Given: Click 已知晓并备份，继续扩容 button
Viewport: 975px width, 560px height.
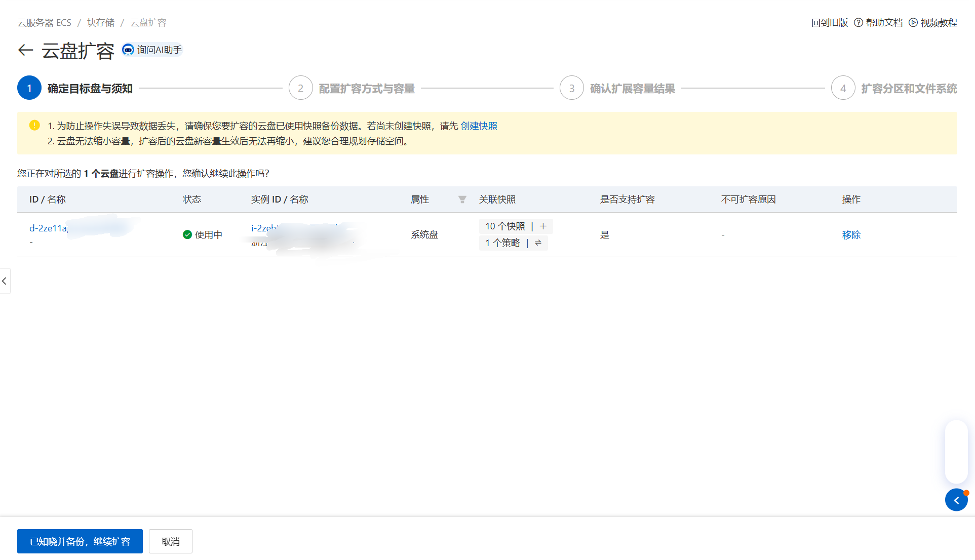Looking at the screenshot, I should click(x=80, y=541).
